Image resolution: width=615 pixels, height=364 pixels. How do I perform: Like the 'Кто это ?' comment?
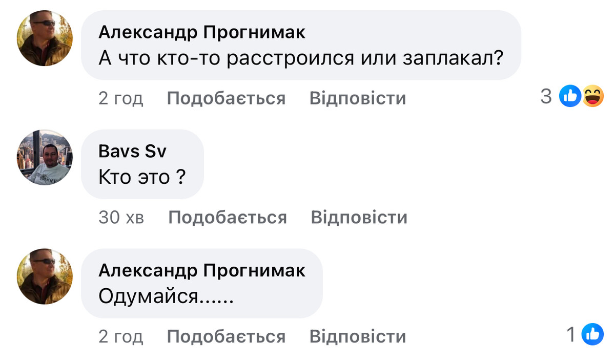coord(227,218)
